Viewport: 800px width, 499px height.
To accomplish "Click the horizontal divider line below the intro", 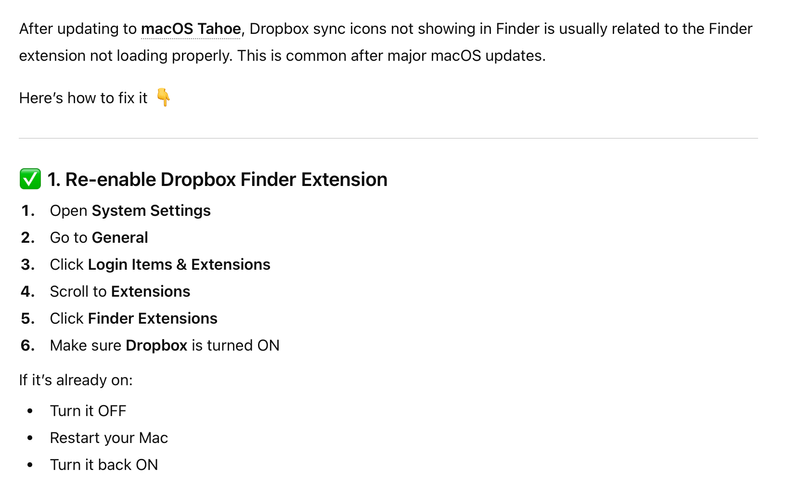I will pyautogui.click(x=388, y=138).
